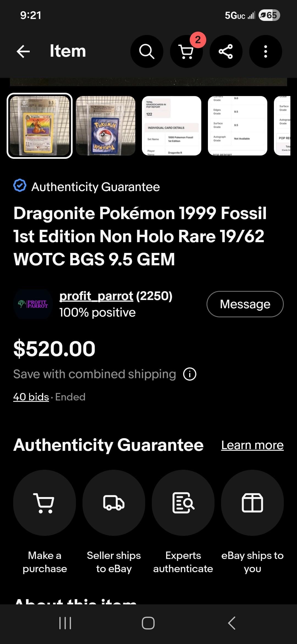This screenshot has width=297, height=644.
Task: Select the Dragonite card front thumbnail
Action: (40, 126)
